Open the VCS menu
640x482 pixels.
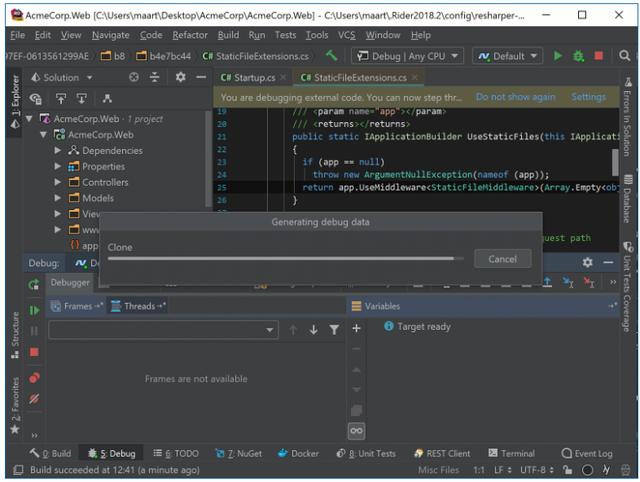(347, 36)
